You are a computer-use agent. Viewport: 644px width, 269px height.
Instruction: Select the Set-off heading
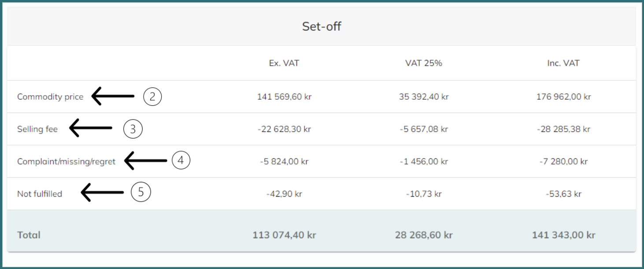tap(322, 26)
